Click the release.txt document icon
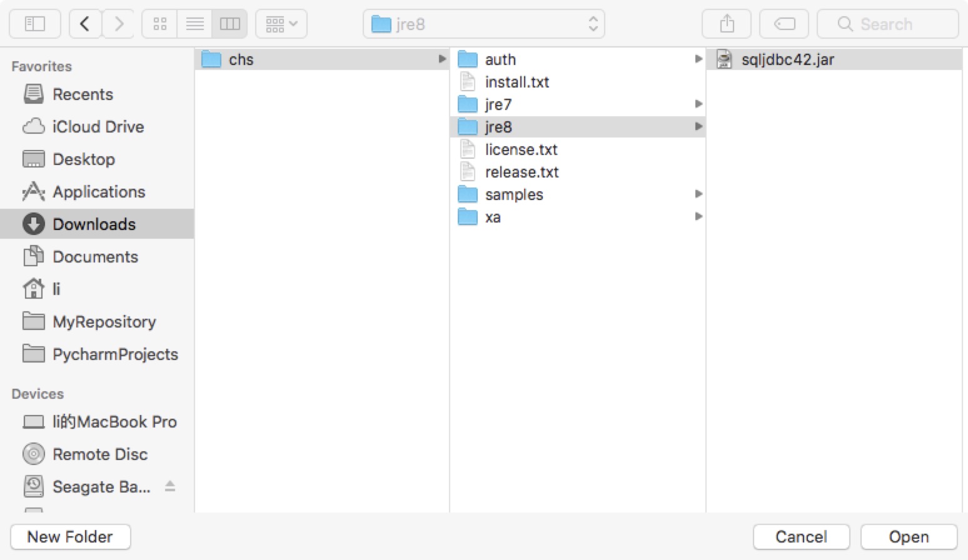Viewport: 968px width, 560px height. tap(468, 172)
